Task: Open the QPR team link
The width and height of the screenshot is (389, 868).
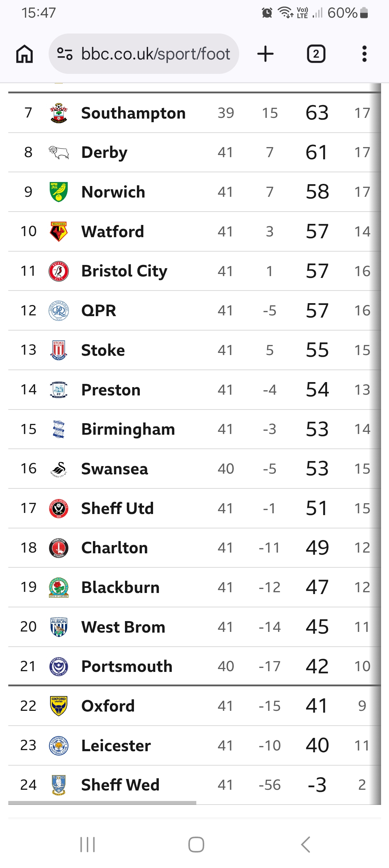Action: point(99,311)
